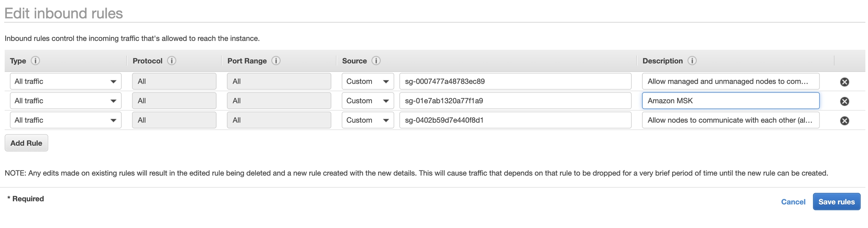Click the Port Range info icon
The height and width of the screenshot is (228, 868).
click(276, 61)
